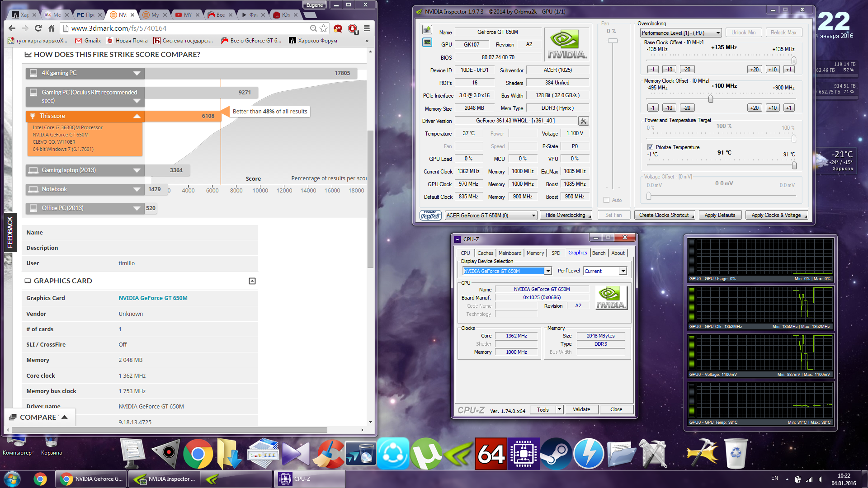
Task: Open uTorrent from the dock
Action: [425, 454]
